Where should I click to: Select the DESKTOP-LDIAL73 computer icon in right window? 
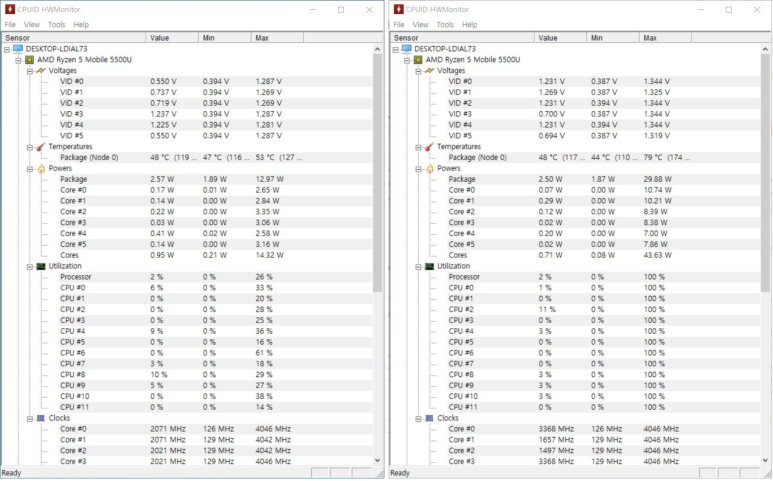tap(407, 49)
